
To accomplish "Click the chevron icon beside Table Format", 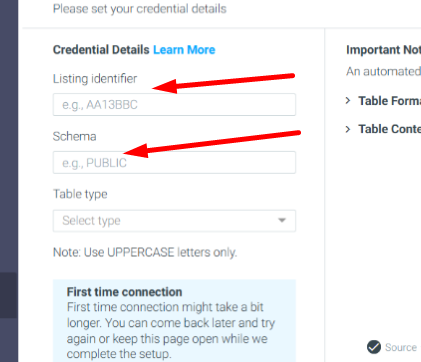I will click(348, 101).
